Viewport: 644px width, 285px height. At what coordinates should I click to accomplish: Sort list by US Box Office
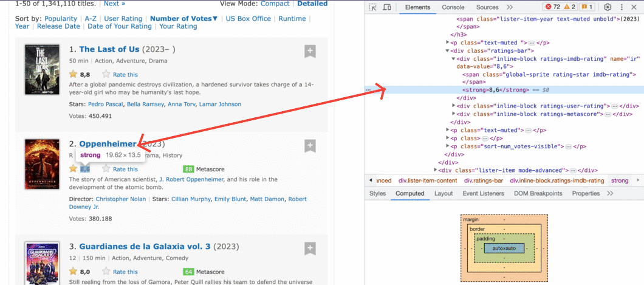click(x=248, y=18)
